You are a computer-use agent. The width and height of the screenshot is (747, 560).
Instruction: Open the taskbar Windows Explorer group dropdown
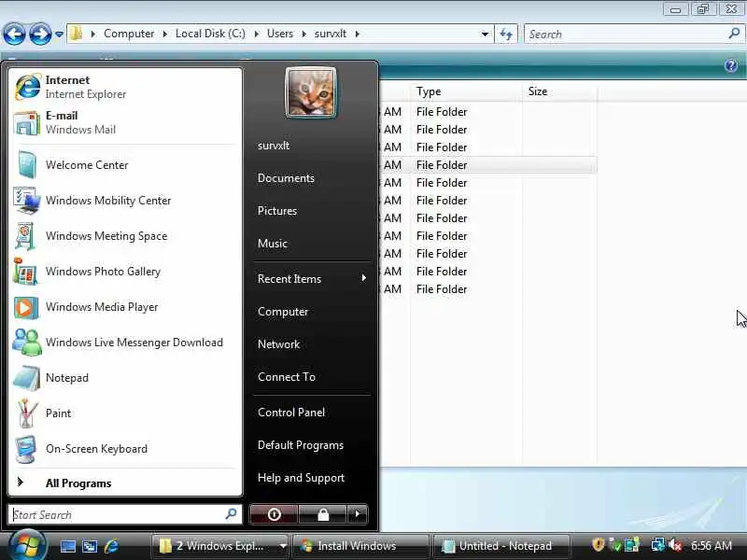283,546
